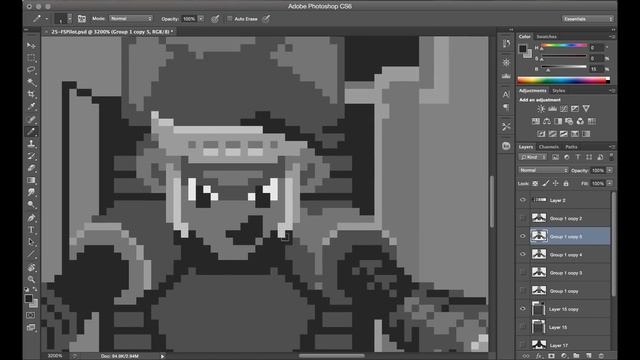Switch to the Swatches tab
This screenshot has height=360, width=640.
click(x=547, y=37)
